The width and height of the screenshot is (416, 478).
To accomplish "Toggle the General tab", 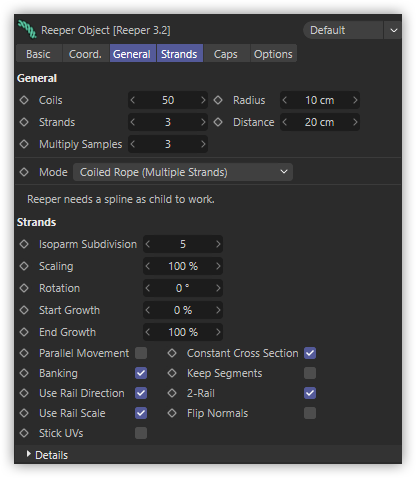I will click(x=132, y=54).
